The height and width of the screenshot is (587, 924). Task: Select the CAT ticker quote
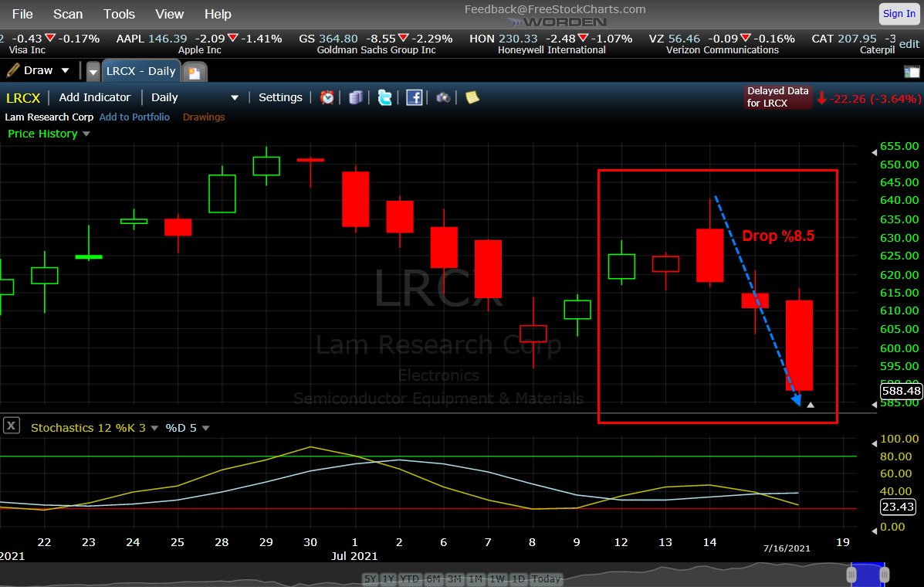click(853, 43)
